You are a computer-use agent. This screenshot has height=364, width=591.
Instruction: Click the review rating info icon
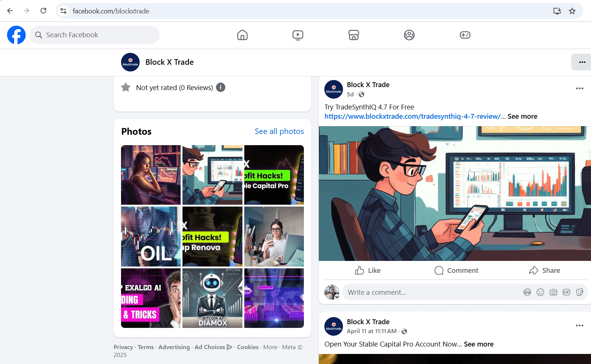[221, 87]
